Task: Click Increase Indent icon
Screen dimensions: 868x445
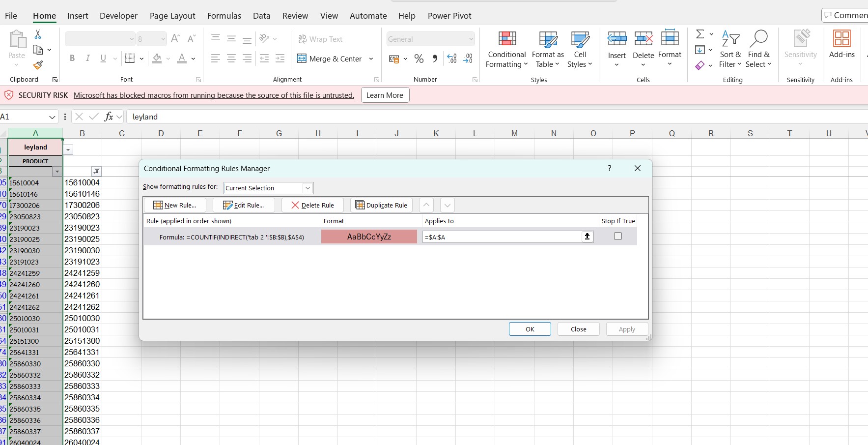Action: click(280, 59)
